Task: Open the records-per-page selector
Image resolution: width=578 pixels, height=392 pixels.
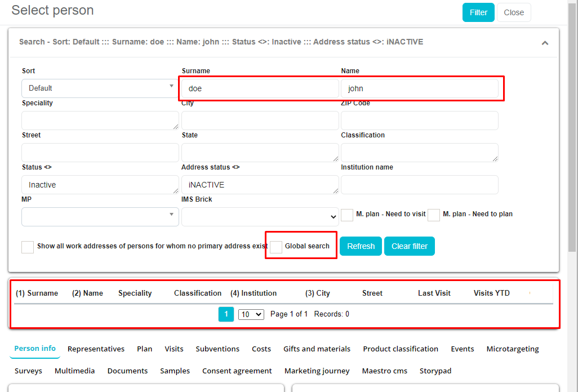Action: coord(251,314)
